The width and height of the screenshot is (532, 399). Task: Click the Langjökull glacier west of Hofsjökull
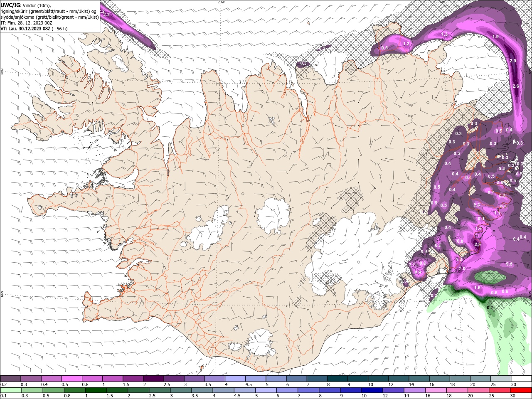pyautogui.click(x=209, y=229)
